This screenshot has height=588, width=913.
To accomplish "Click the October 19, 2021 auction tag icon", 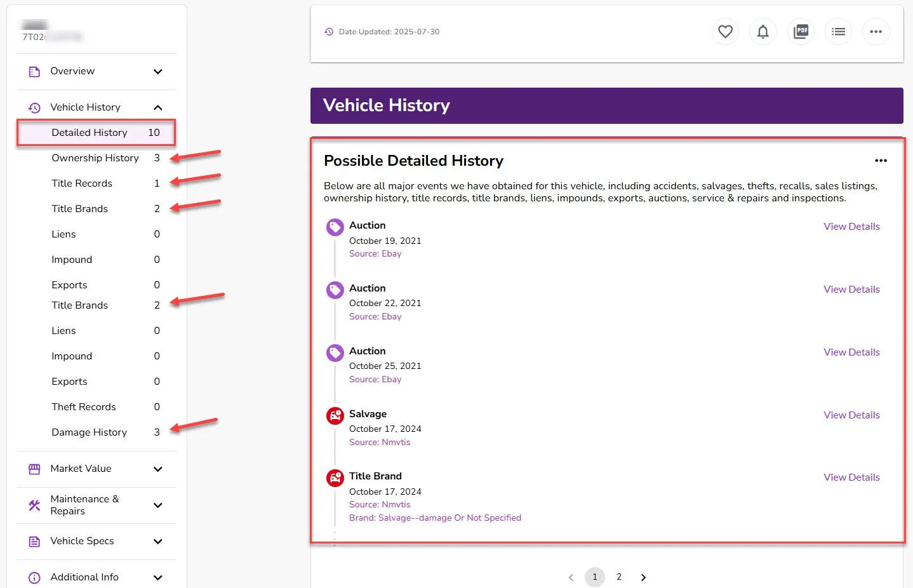I will click(x=335, y=227).
